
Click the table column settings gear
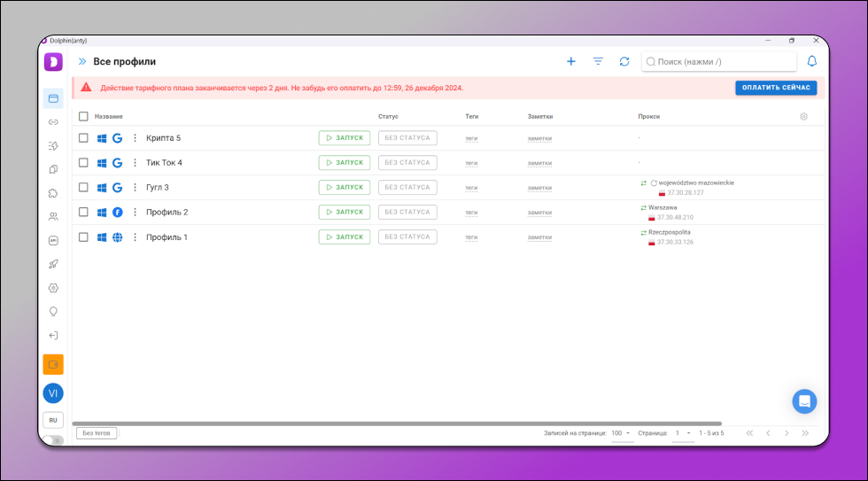[803, 116]
